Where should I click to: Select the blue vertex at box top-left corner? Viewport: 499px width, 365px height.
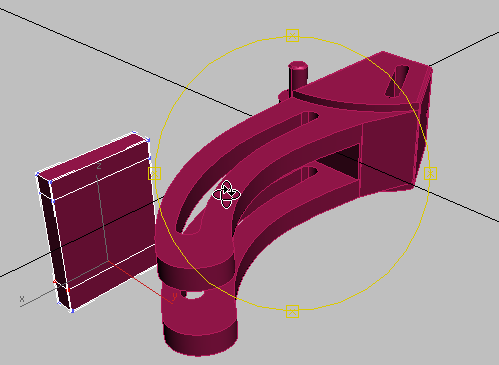point(37,174)
